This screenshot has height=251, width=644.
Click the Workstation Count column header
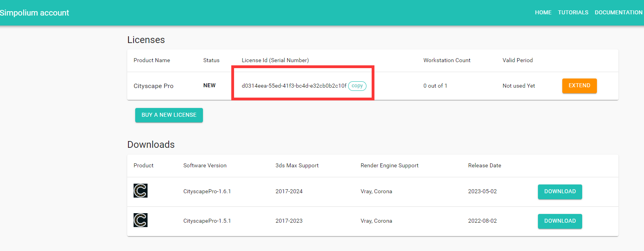tap(447, 60)
